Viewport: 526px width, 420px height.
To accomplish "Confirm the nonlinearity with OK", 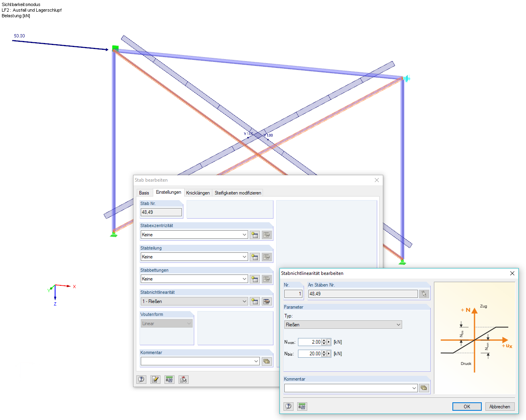I will pyautogui.click(x=466, y=406).
